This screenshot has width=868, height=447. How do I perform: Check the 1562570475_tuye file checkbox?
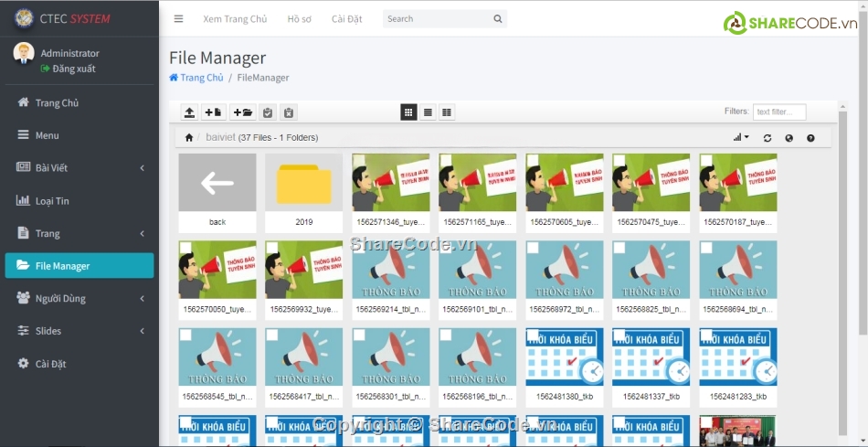coord(619,160)
